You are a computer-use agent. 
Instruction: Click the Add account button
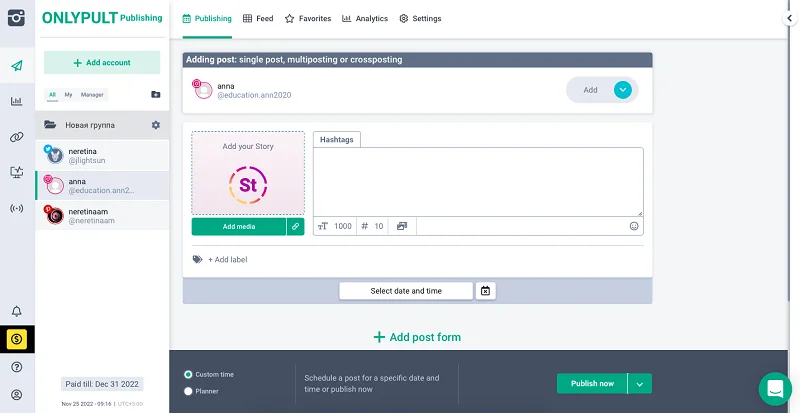pos(102,62)
